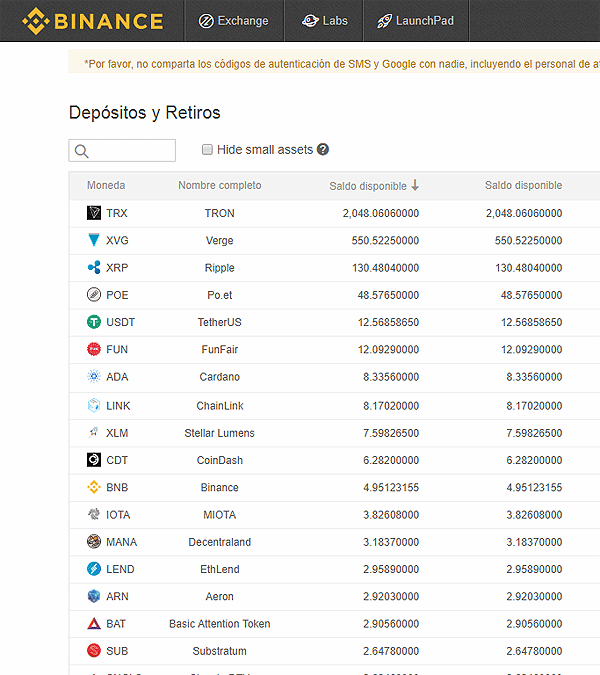Image resolution: width=600 pixels, height=675 pixels.
Task: Click the BAT coin icon
Action: [94, 623]
